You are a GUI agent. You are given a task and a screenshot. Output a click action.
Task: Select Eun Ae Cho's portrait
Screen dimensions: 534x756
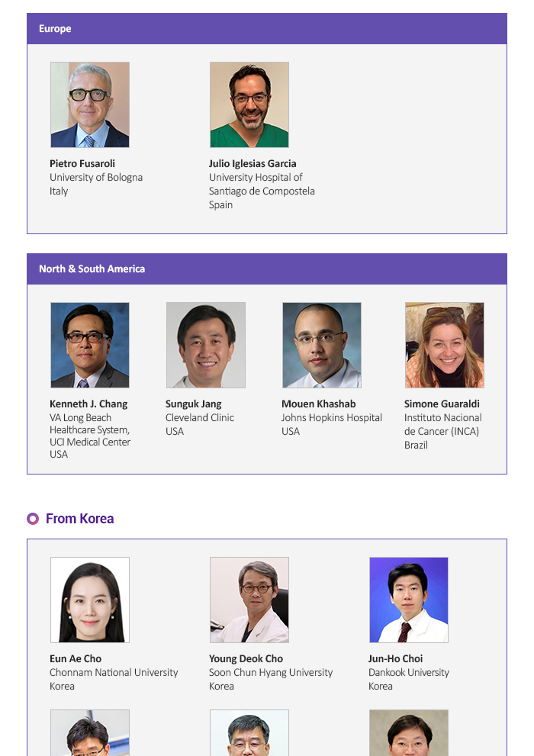pos(90,600)
